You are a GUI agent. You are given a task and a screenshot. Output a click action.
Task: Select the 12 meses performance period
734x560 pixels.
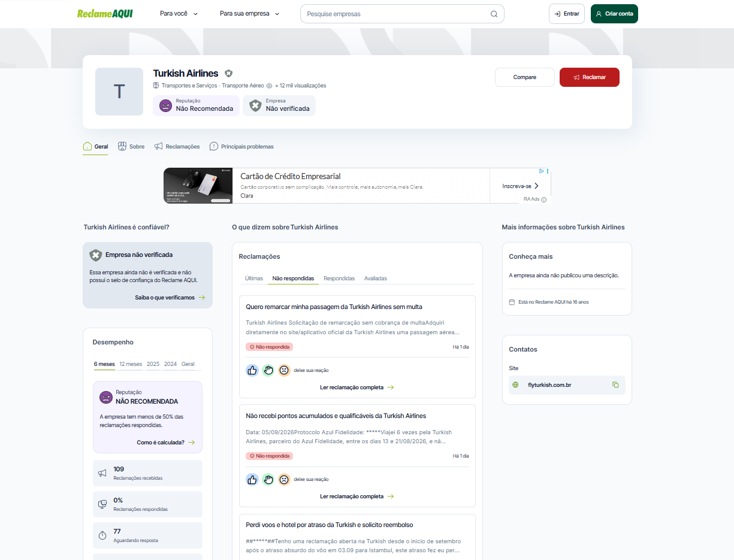click(131, 364)
